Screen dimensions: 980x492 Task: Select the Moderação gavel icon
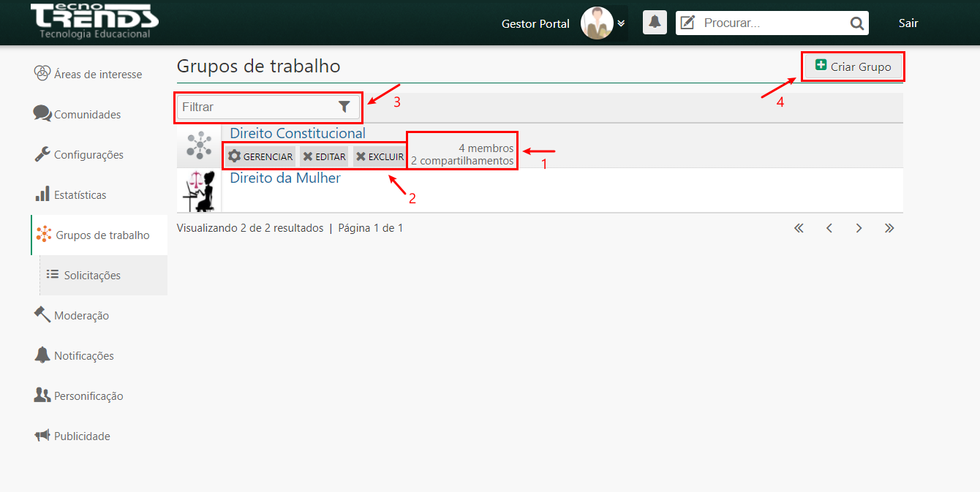40,315
